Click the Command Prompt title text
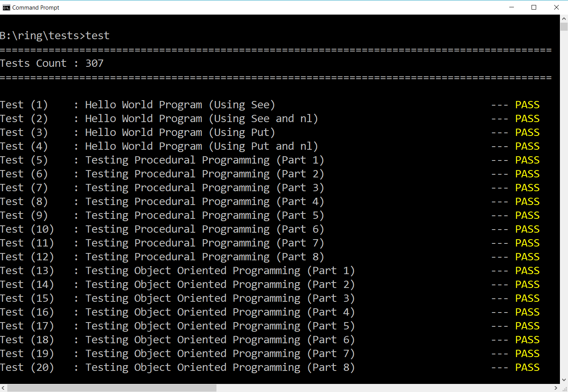 (36, 8)
